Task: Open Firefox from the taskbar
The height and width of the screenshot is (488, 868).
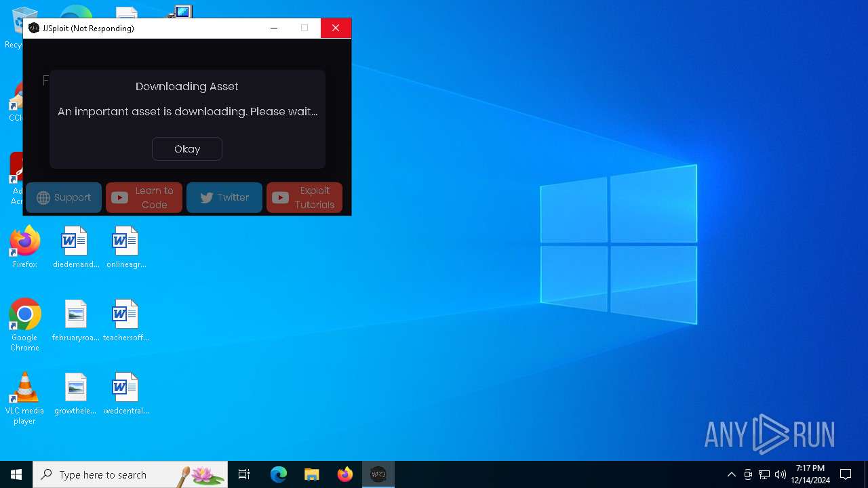Action: click(x=345, y=474)
